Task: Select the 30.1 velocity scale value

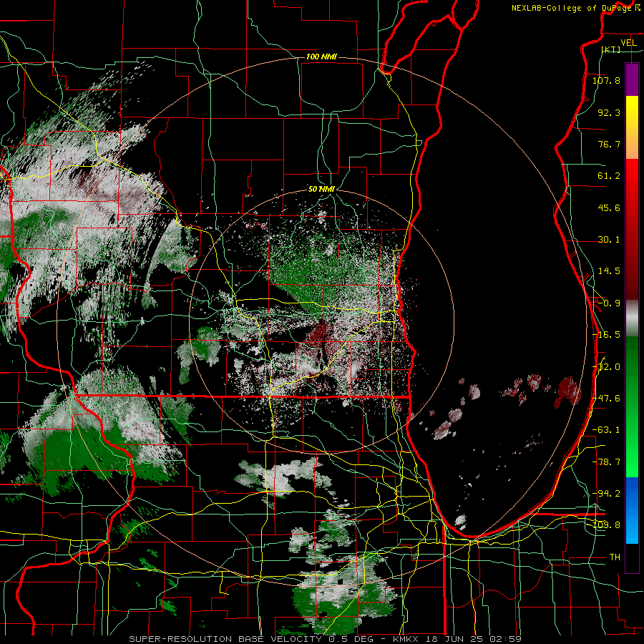Action: (609, 240)
